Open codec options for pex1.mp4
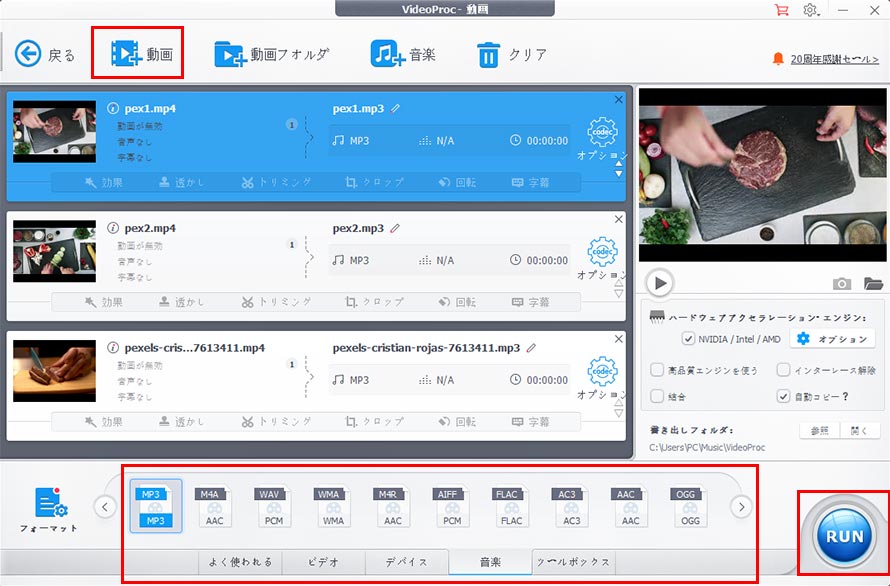Viewport: 890px width, 586px height. (x=602, y=138)
